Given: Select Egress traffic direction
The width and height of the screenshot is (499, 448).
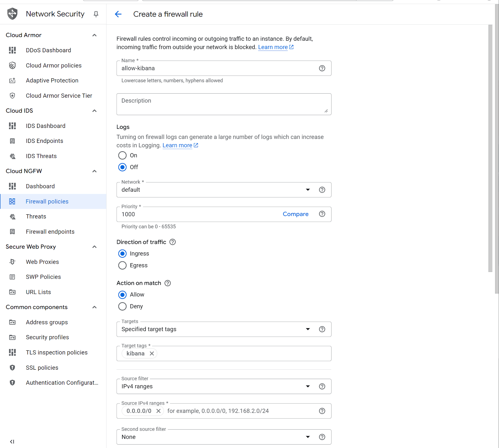Looking at the screenshot, I should (123, 265).
